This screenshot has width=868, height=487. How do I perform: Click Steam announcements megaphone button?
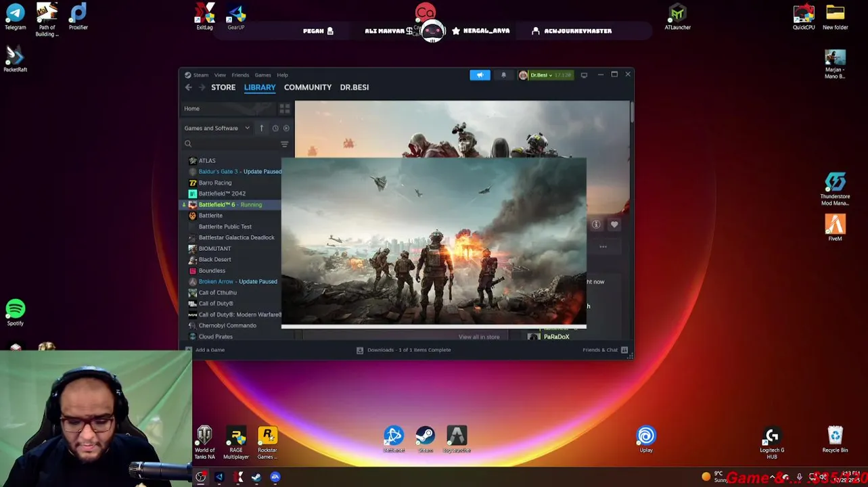[480, 75]
